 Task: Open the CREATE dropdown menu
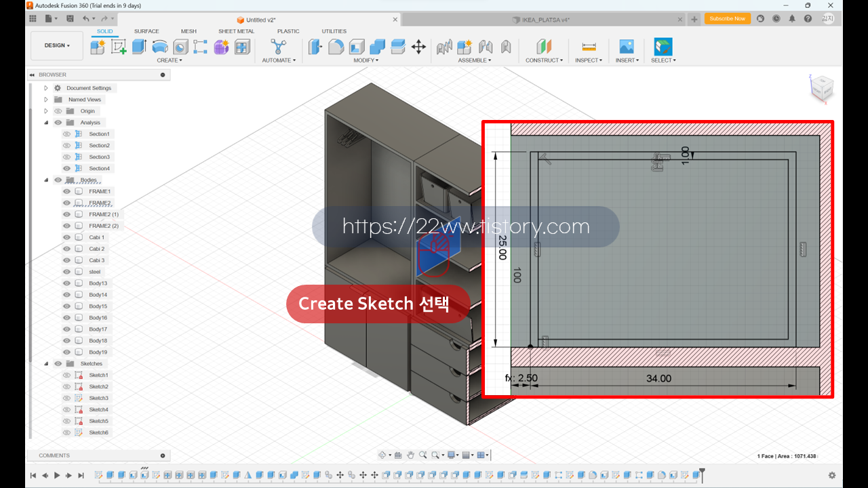click(170, 60)
